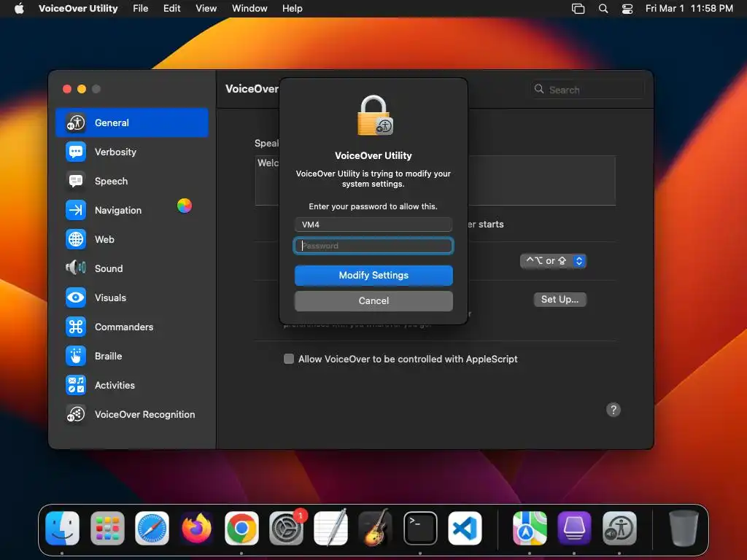
Task: Open Maps from the Dock
Action: coord(530,528)
